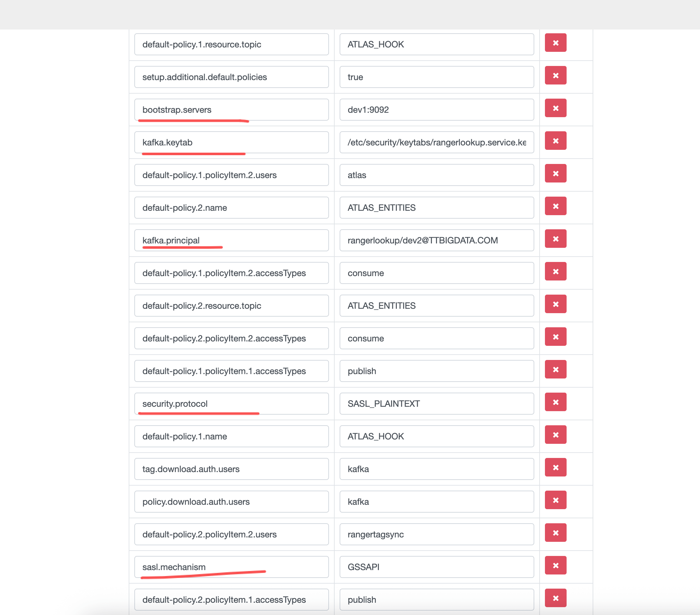Delete the kafka.principal row
This screenshot has height=615, width=700.
point(555,239)
